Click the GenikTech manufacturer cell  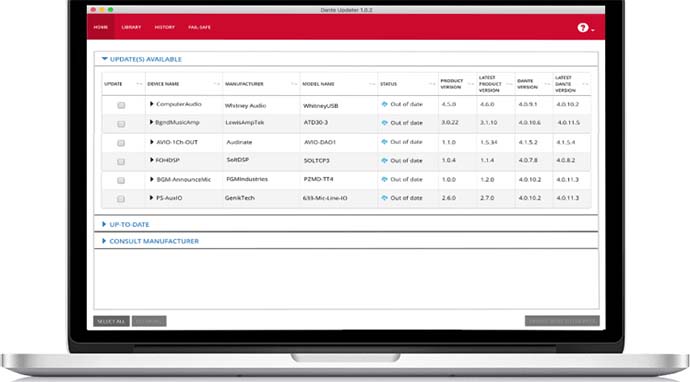[240, 198]
